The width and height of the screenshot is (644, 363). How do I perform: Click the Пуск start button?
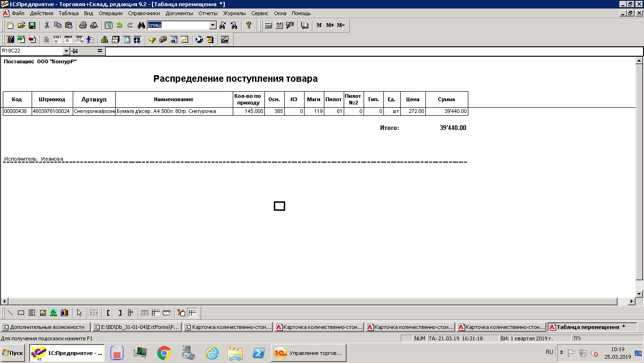[x=13, y=353]
